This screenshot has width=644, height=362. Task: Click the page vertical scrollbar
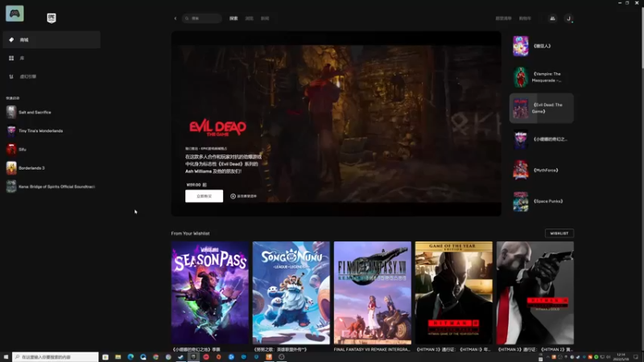(641, 37)
